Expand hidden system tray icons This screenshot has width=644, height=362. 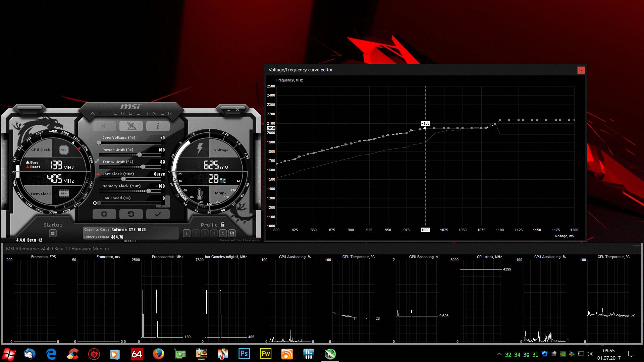click(499, 354)
